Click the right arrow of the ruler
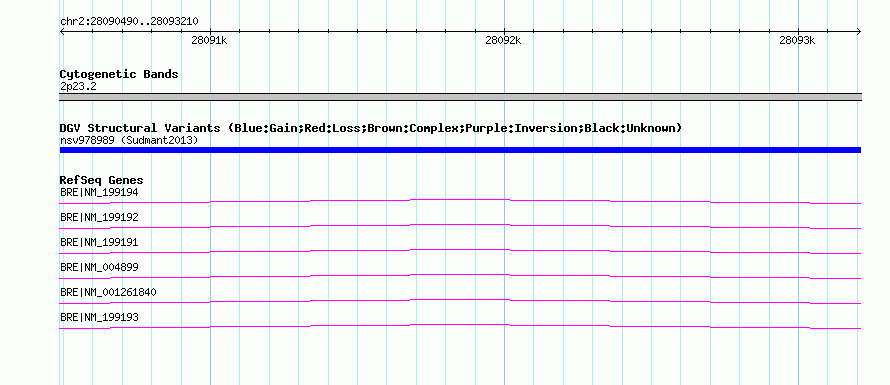This screenshot has height=385, width=890. click(858, 32)
